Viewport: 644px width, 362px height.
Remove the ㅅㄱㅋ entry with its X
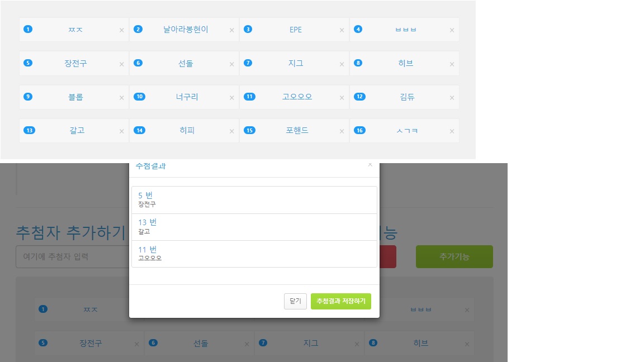pos(452,131)
